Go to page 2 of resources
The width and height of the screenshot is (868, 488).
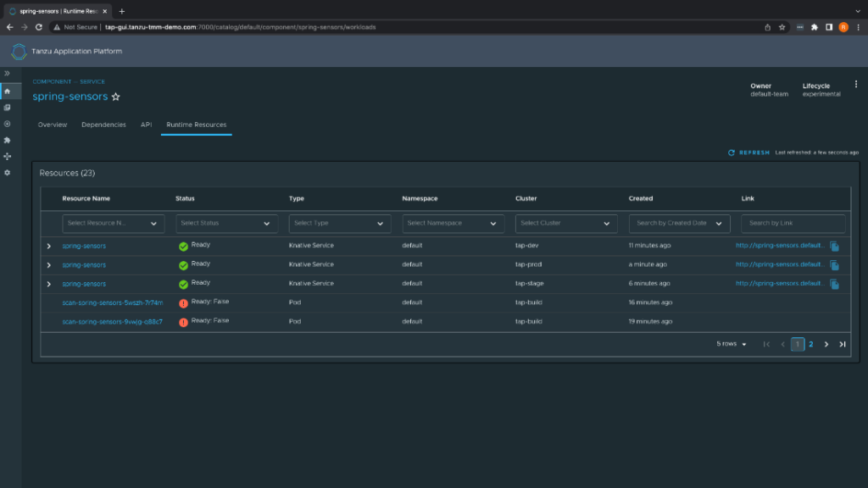811,344
